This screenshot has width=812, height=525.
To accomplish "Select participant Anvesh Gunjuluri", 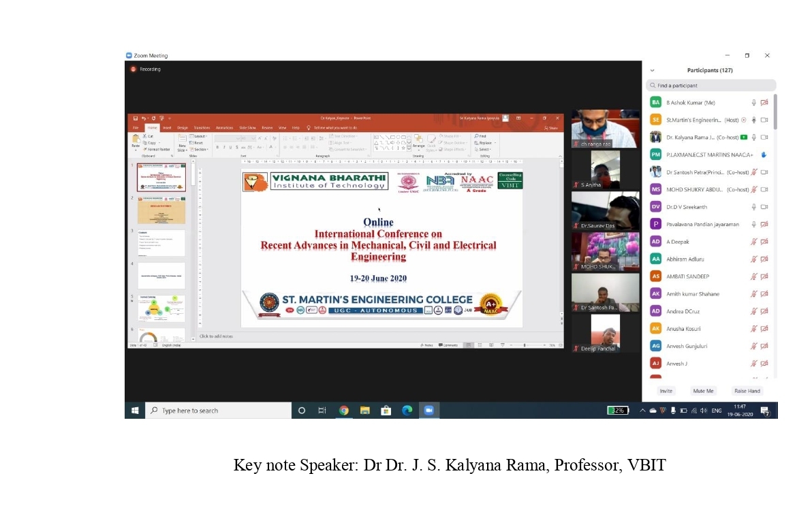I will (x=709, y=346).
